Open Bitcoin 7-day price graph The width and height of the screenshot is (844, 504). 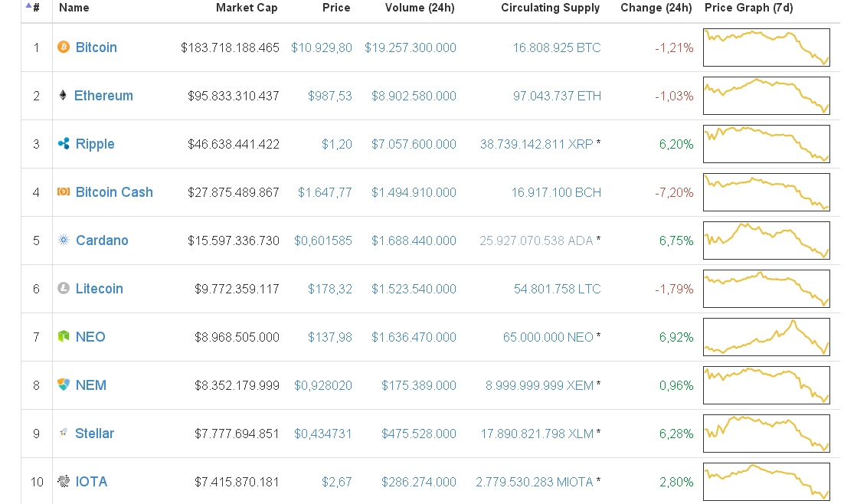coord(767,47)
